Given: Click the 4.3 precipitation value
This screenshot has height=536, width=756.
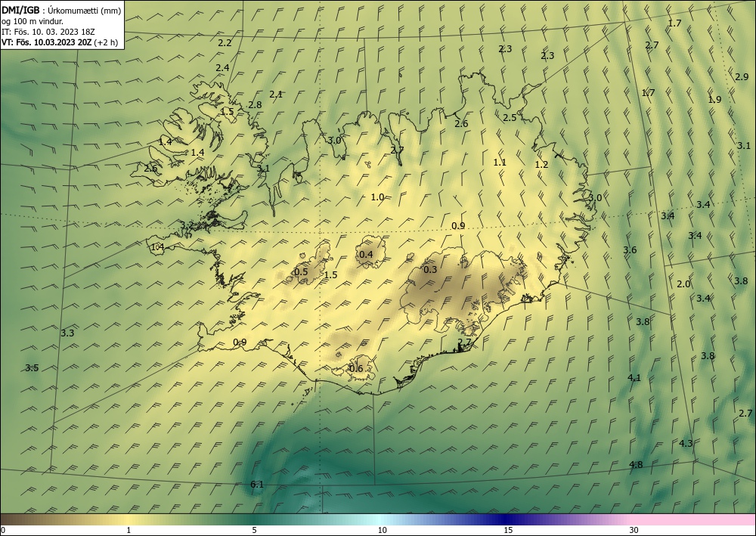Looking at the screenshot, I should coord(686,444).
